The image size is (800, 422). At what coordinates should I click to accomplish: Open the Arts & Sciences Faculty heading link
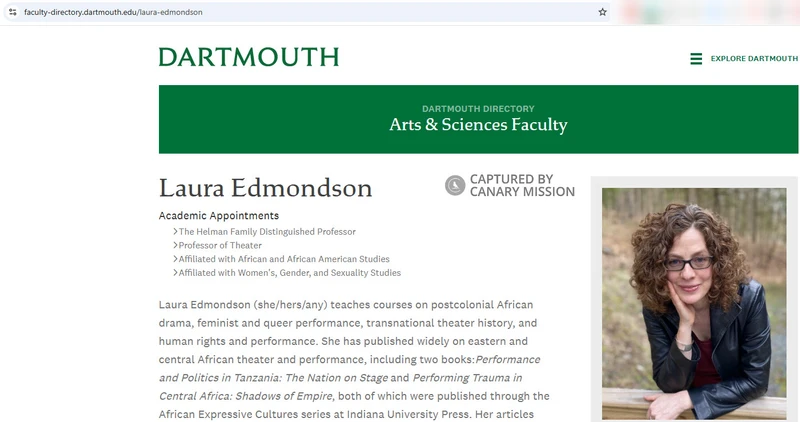pyautogui.click(x=478, y=125)
